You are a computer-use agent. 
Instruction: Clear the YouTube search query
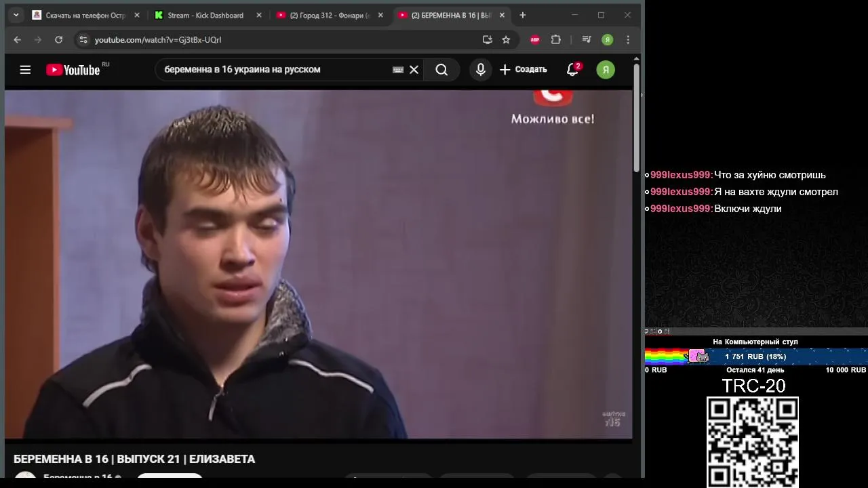pos(414,69)
